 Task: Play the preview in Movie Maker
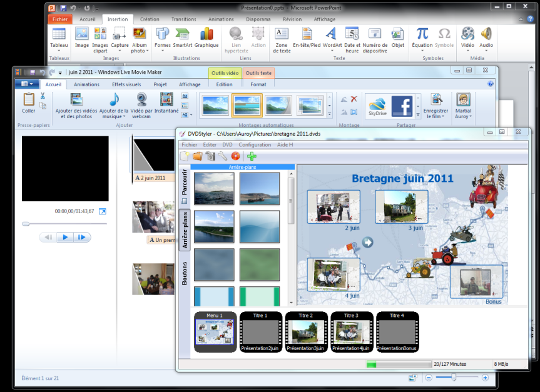coord(65,237)
